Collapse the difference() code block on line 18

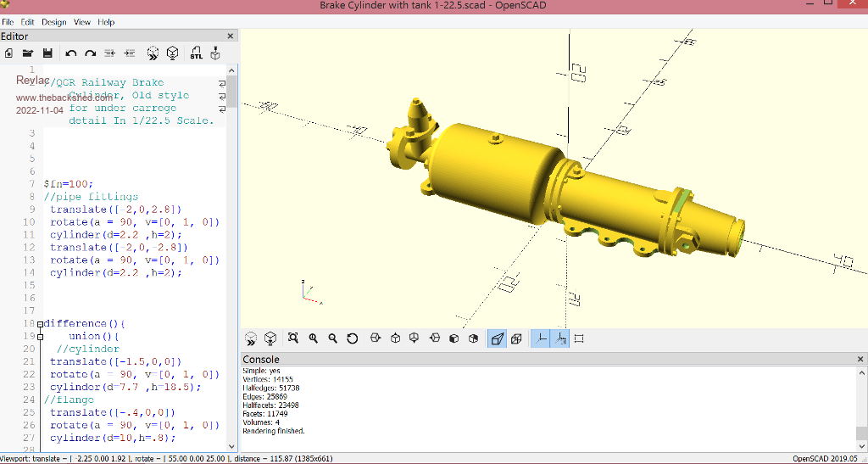click(x=40, y=324)
